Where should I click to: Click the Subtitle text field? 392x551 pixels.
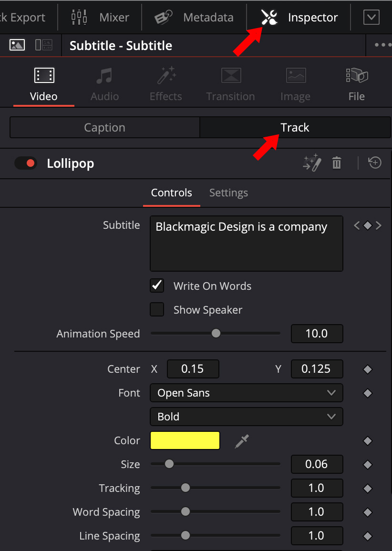coord(246,244)
